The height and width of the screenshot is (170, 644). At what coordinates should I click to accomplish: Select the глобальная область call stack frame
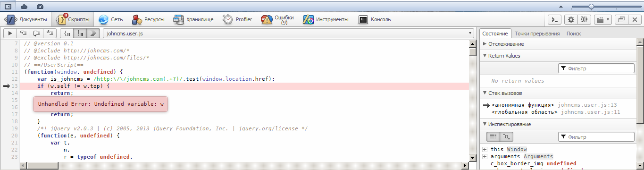[556, 112]
